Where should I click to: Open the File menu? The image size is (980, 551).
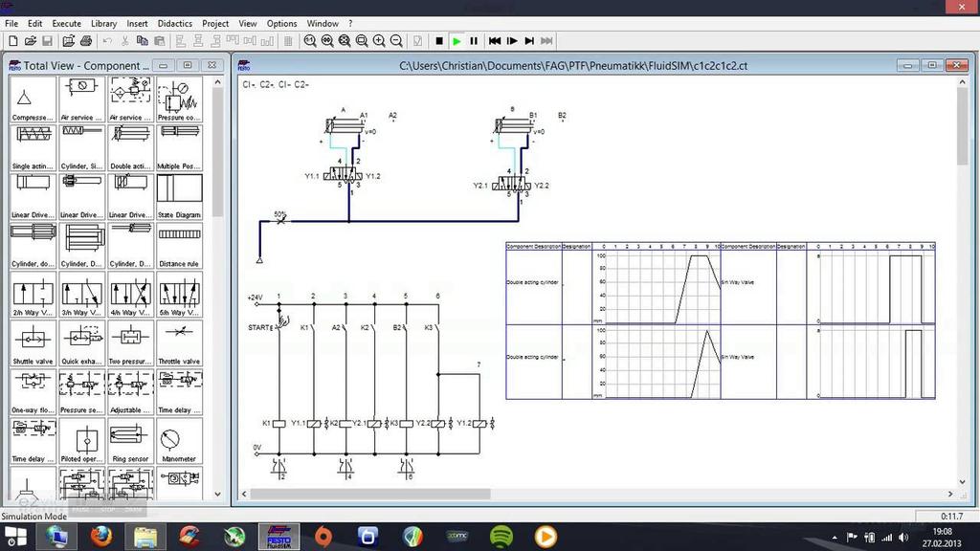11,23
